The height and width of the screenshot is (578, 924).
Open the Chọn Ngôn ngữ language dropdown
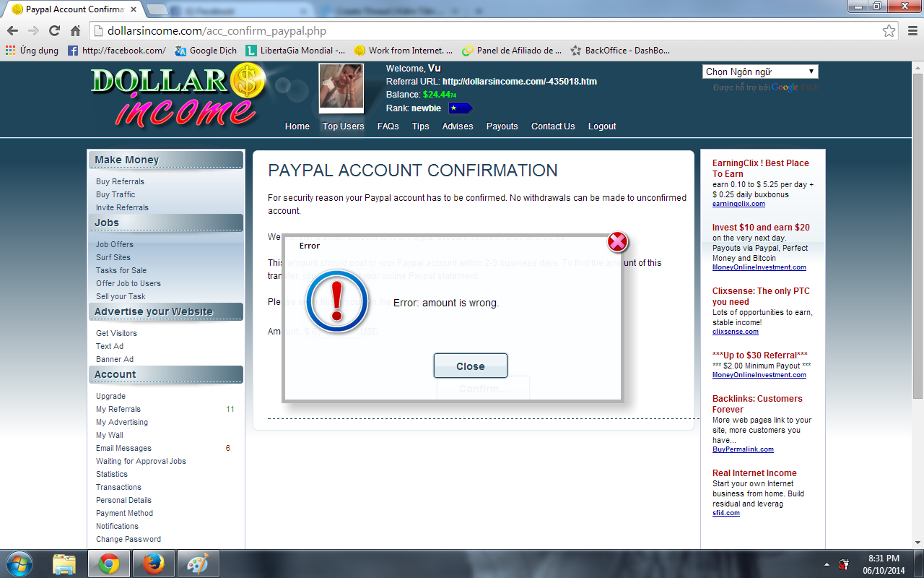pyautogui.click(x=760, y=72)
